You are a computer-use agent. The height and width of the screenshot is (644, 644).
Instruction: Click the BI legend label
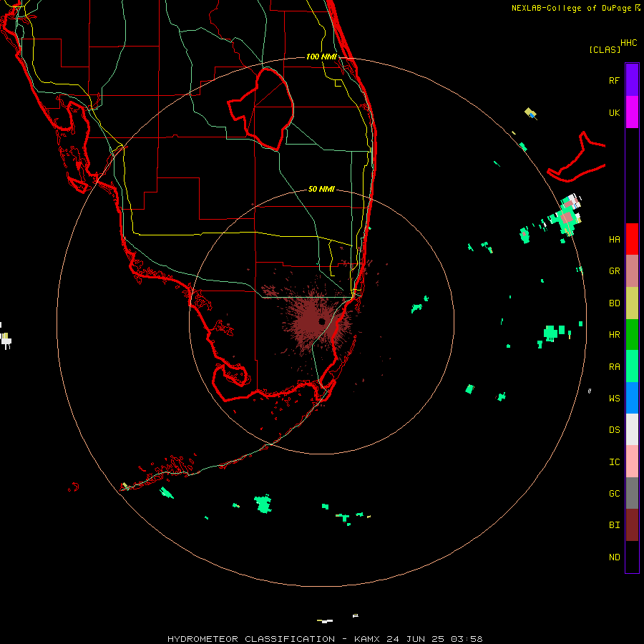pyautogui.click(x=614, y=525)
